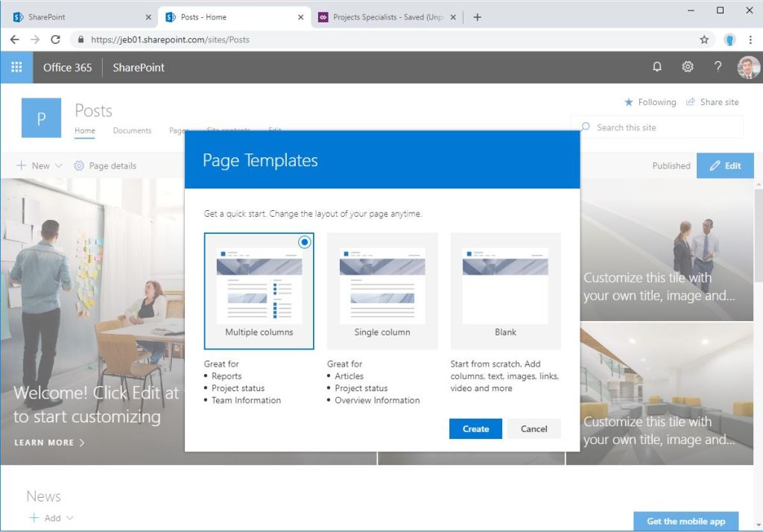Open the Documents navigation link
Screen dimensions: 763x532
point(132,130)
